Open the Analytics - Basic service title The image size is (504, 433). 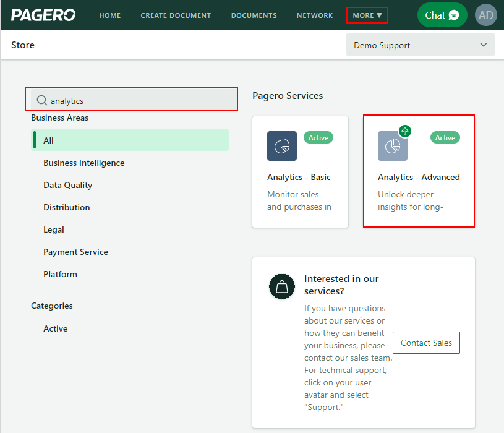(x=299, y=177)
